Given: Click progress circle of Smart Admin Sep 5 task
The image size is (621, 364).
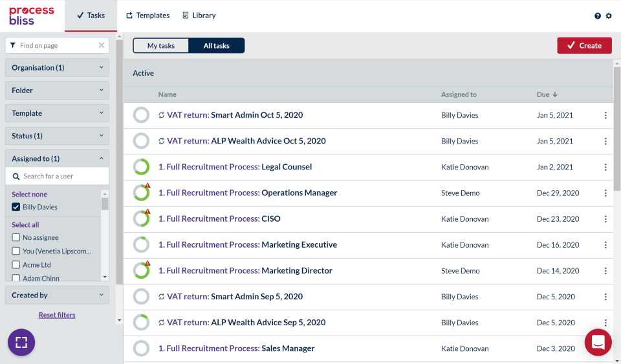Looking at the screenshot, I should point(141,297).
